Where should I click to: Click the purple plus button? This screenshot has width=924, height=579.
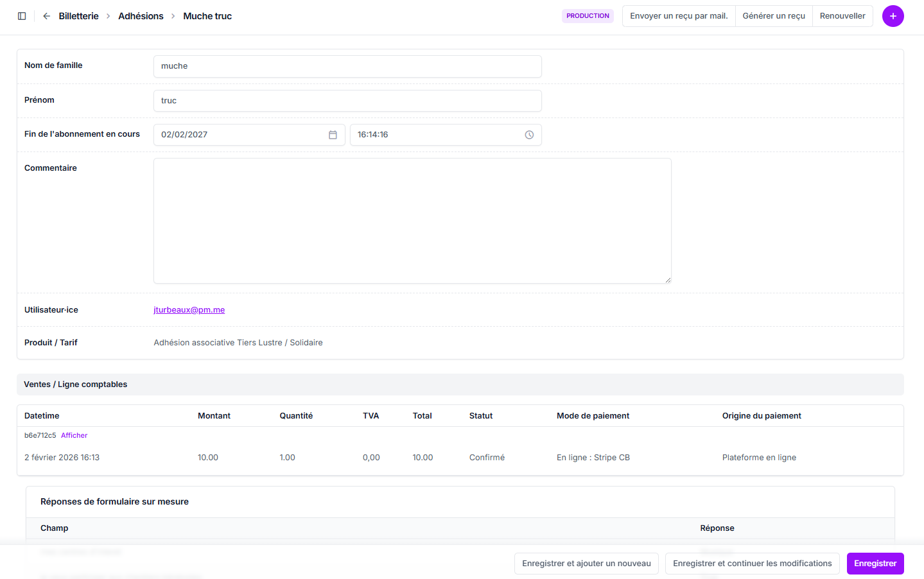point(893,16)
